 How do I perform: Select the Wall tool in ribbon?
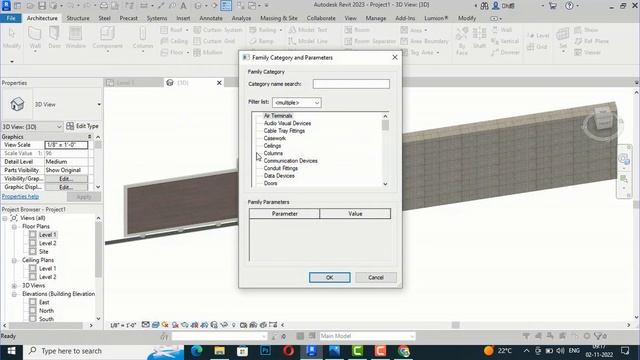pos(35,38)
